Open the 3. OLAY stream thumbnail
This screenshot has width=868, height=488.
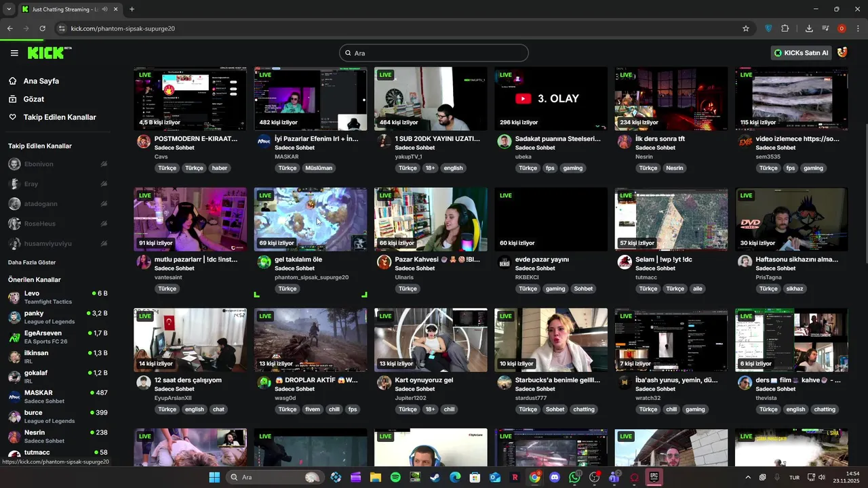[x=551, y=98]
